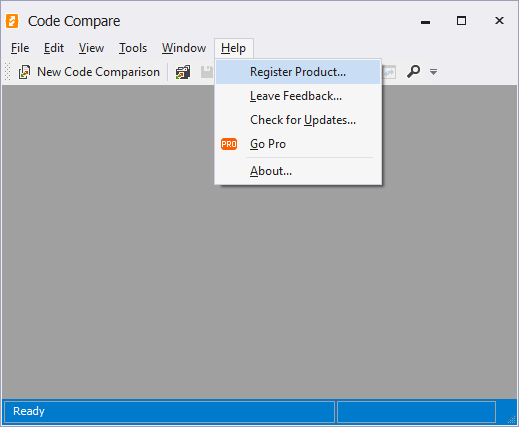Open the View menu
519x427 pixels.
coord(91,48)
